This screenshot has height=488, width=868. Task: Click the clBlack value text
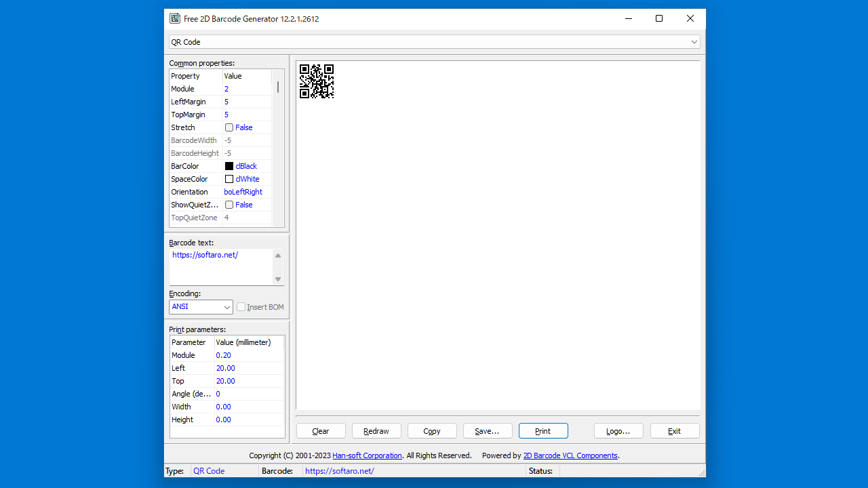click(246, 166)
